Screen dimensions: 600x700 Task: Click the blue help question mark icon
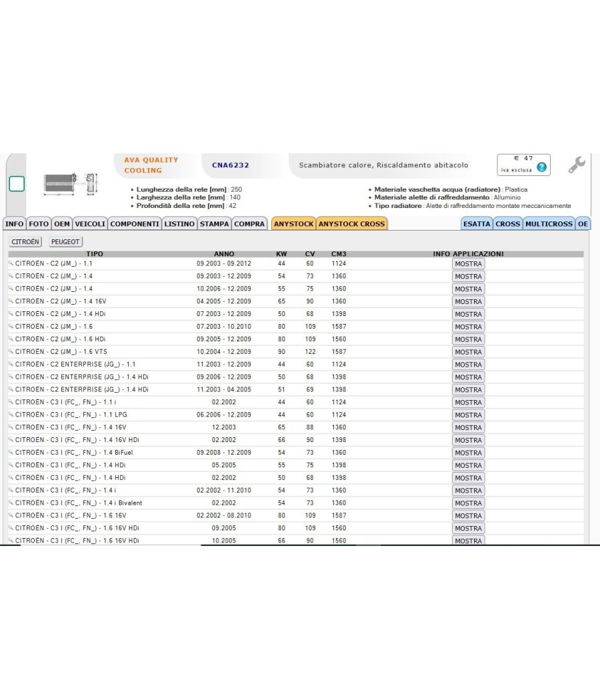click(x=541, y=167)
